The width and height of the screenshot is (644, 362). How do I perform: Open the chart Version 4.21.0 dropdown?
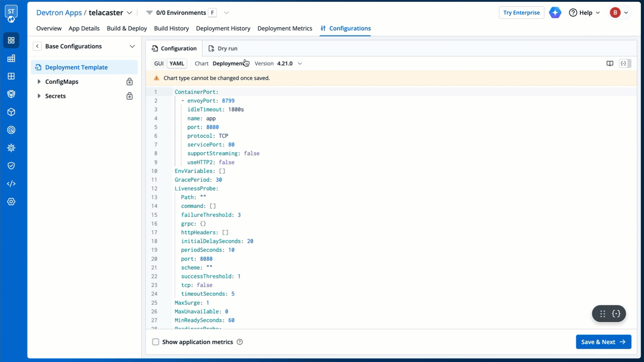(289, 64)
